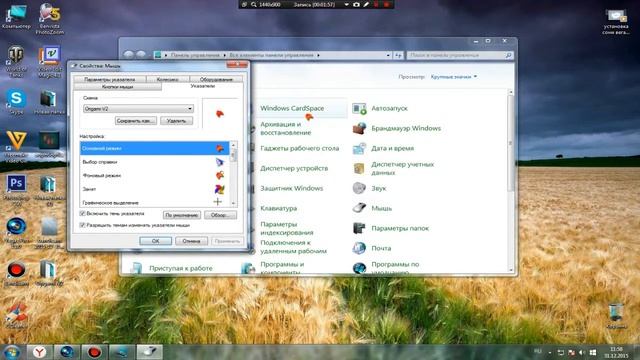Open Гаджеты рабочего стола link
This screenshot has width=640, height=360.
[300, 148]
